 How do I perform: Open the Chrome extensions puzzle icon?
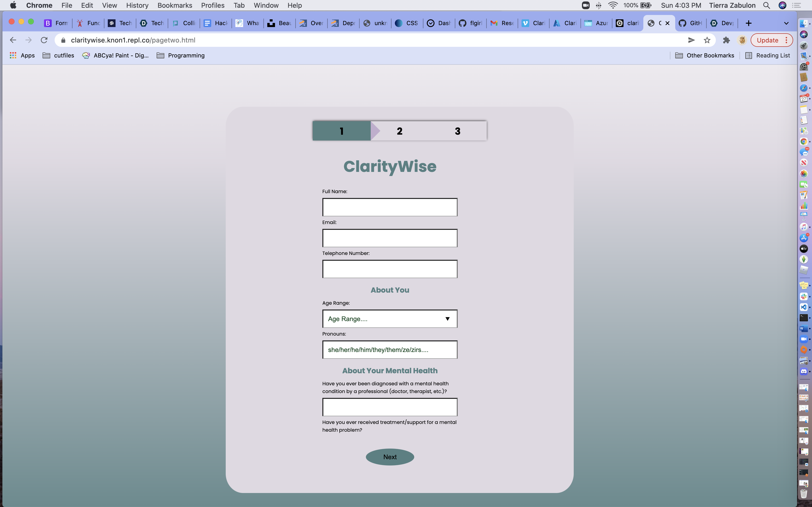coord(726,40)
